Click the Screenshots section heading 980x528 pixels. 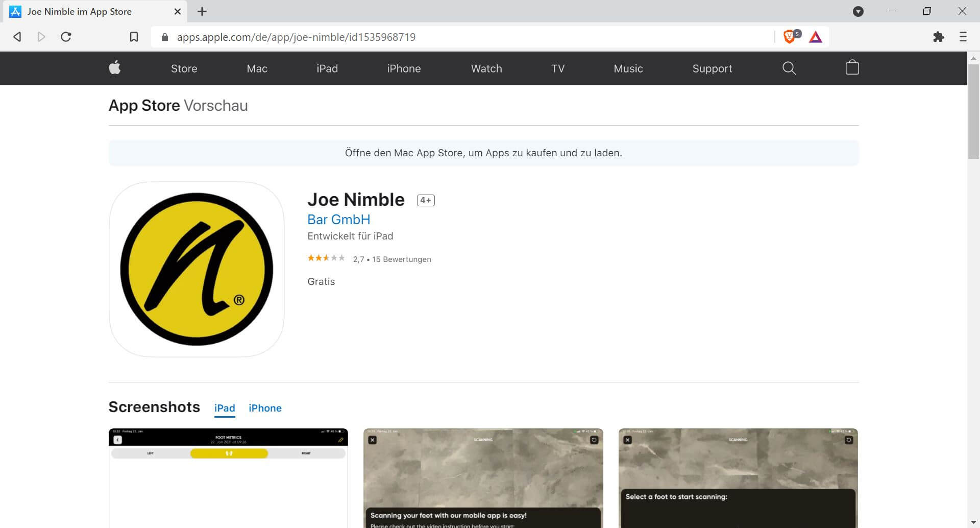pos(154,407)
